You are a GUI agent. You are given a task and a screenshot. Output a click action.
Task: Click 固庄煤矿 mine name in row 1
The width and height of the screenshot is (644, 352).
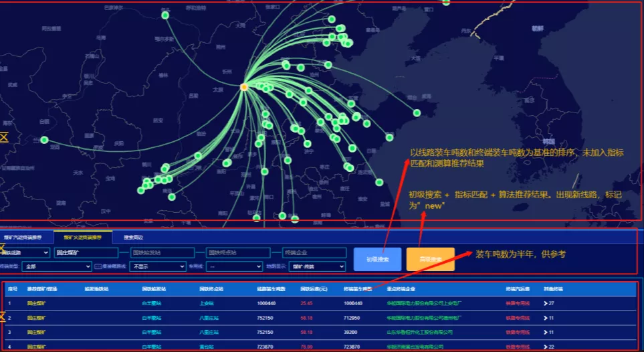[37, 303]
